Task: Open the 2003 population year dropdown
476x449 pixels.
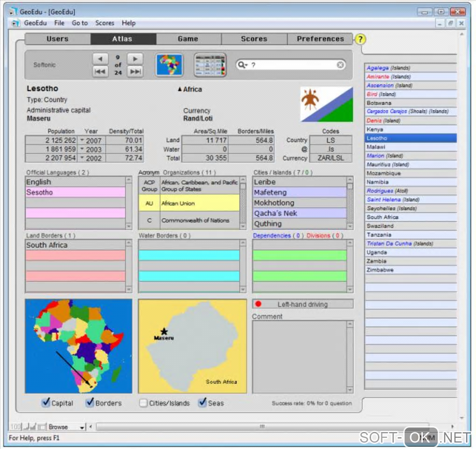Action: point(82,149)
